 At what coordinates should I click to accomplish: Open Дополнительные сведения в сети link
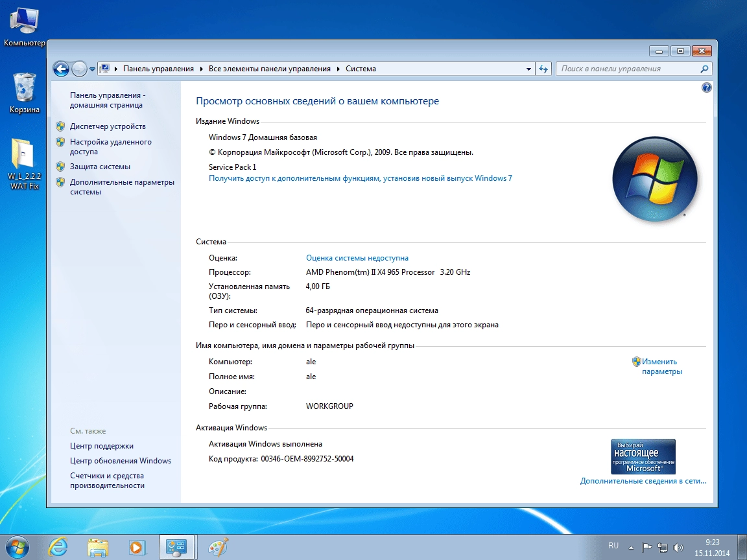click(643, 481)
